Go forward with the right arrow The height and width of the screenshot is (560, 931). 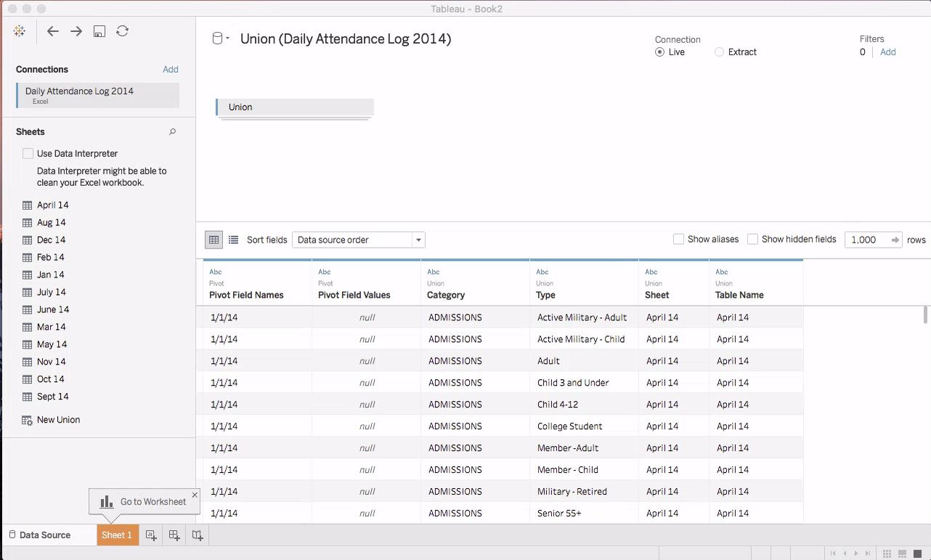coord(76,31)
